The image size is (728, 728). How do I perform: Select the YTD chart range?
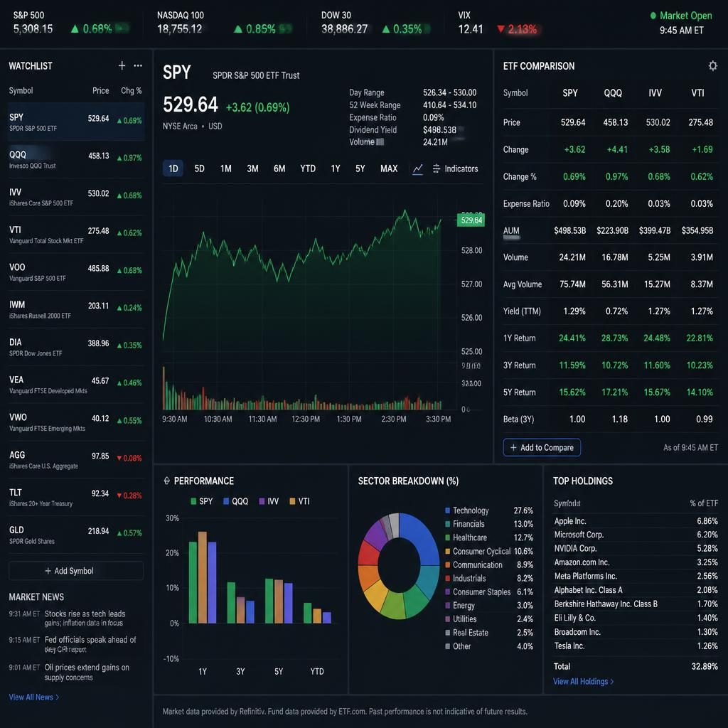coord(308,168)
